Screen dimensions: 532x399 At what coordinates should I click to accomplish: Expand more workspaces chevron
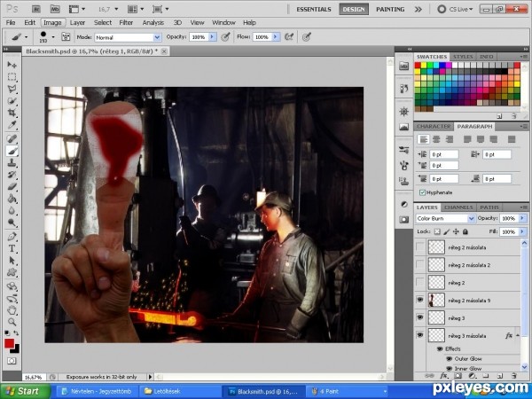(x=418, y=9)
